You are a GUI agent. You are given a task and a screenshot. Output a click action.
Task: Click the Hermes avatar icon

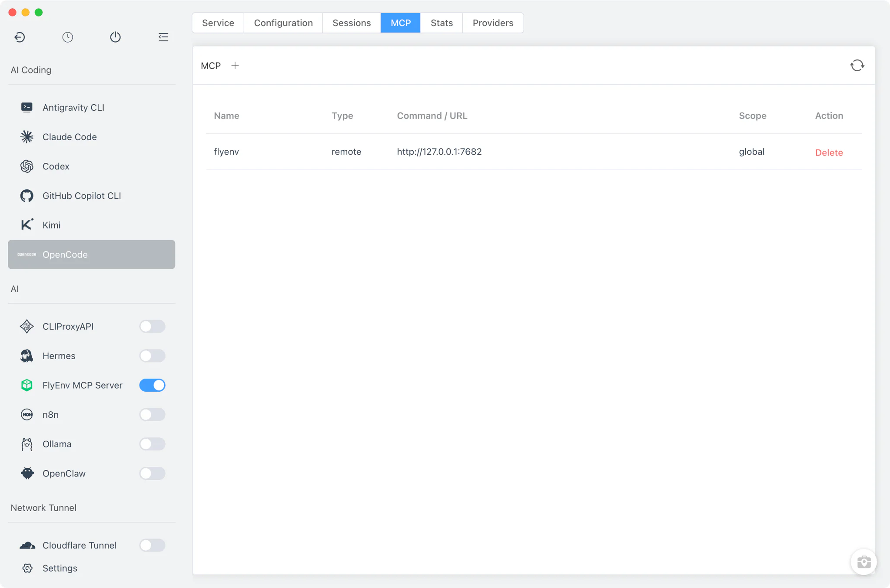coord(27,356)
